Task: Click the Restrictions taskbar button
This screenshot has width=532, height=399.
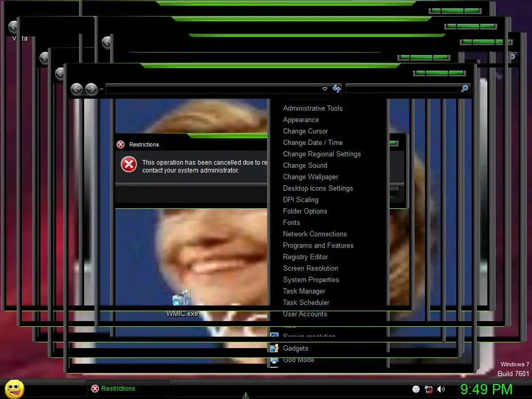Action: click(128, 389)
